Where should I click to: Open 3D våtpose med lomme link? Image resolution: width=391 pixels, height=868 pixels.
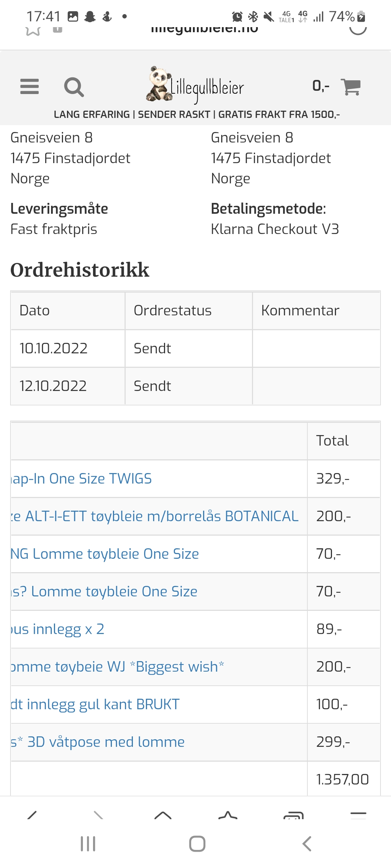[x=98, y=742]
